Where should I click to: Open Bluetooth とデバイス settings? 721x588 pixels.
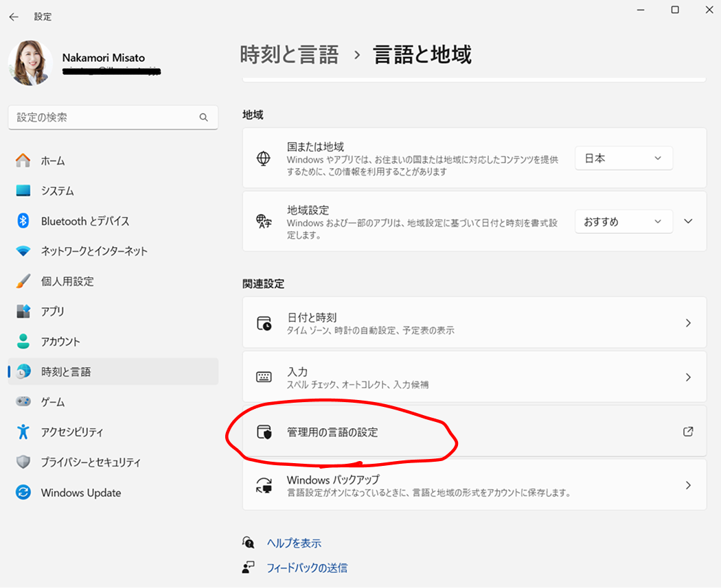coord(113,221)
